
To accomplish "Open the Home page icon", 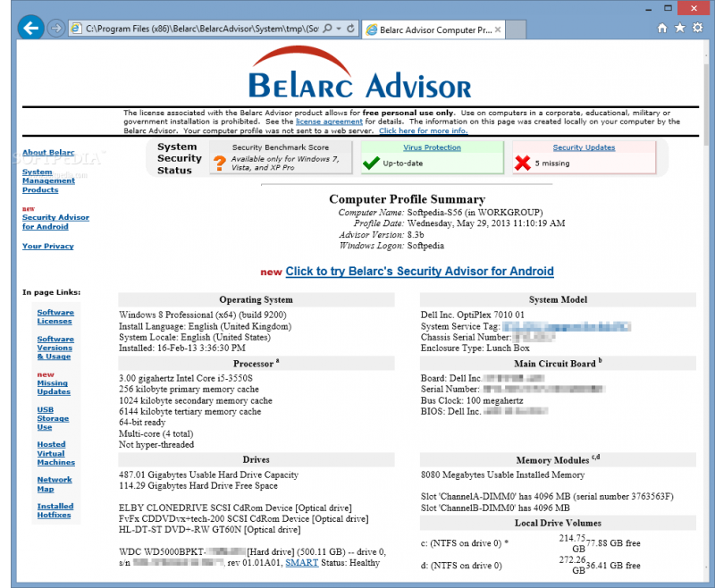I will 662,29.
